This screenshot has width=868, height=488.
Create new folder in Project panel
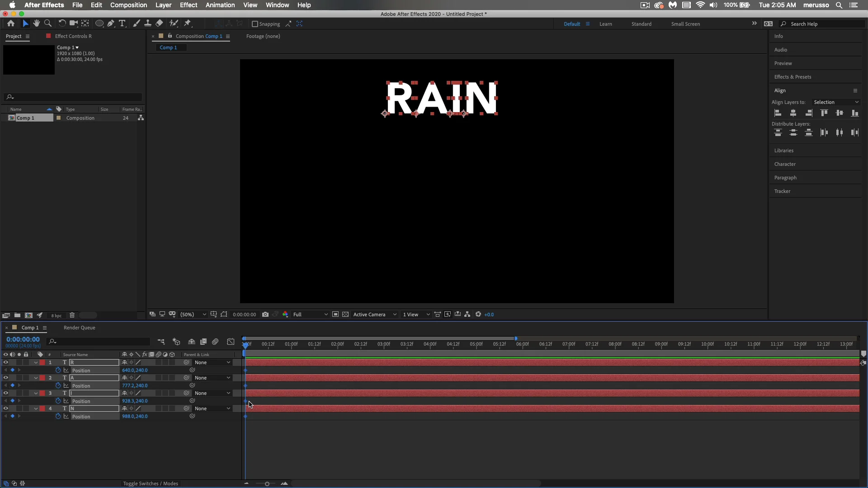coord(17,315)
